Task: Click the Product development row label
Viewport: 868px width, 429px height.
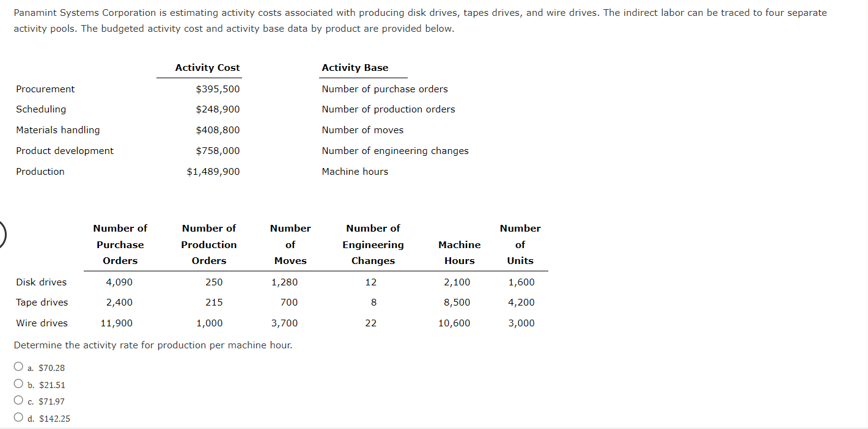Action: pyautogui.click(x=64, y=150)
